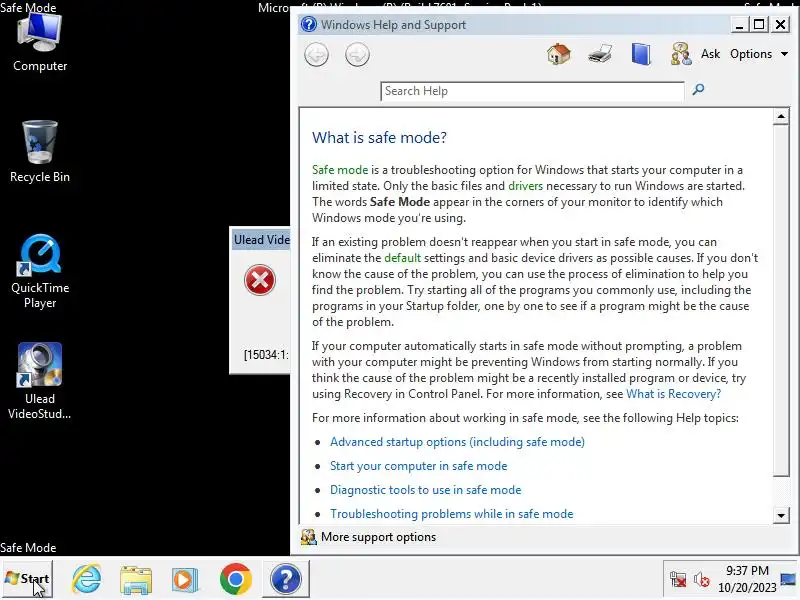Click the red error icon in Ulead dialog
The width and height of the screenshot is (800, 600).
260,280
